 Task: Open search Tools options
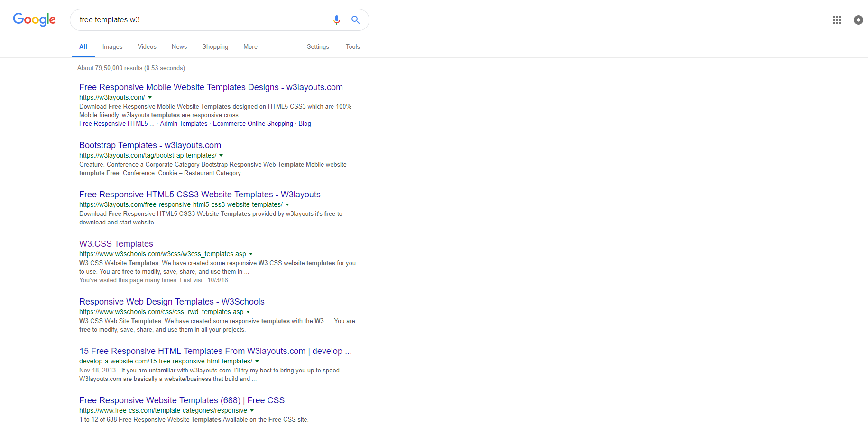(x=353, y=47)
